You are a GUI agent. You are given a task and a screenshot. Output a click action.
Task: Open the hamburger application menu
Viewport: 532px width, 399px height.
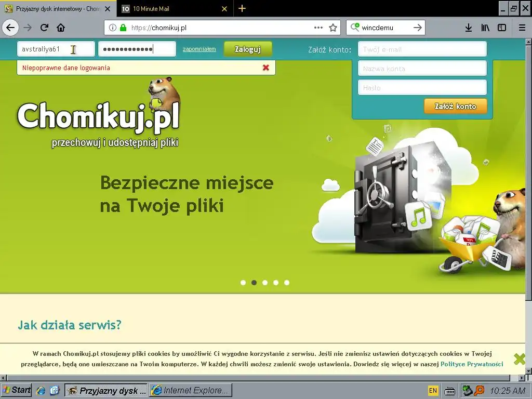[522, 28]
